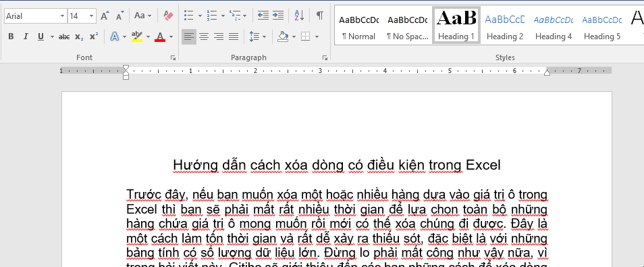Open the Bullets library dropdown arrow
The width and height of the screenshot is (644, 267).
pyautogui.click(x=200, y=16)
